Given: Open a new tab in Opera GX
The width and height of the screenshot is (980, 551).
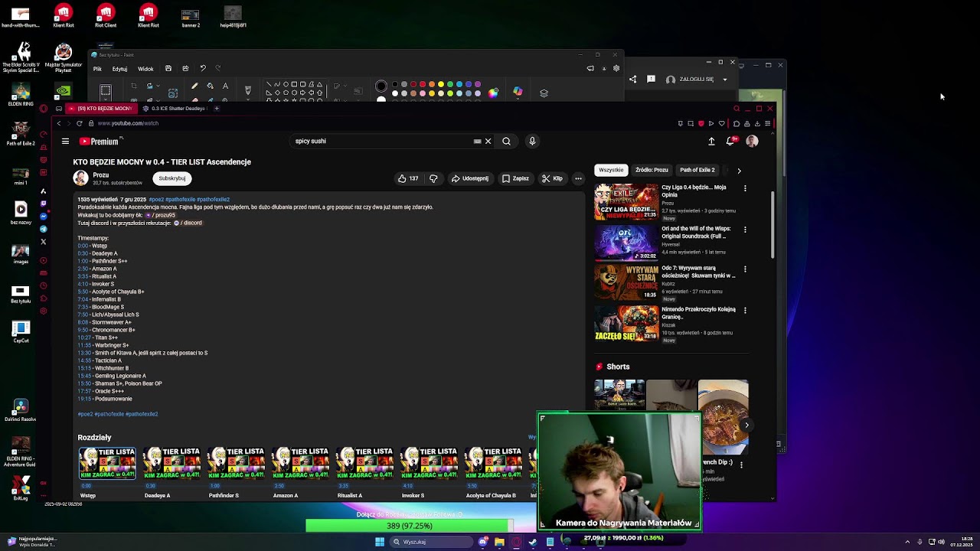Looking at the screenshot, I should click(x=217, y=109).
